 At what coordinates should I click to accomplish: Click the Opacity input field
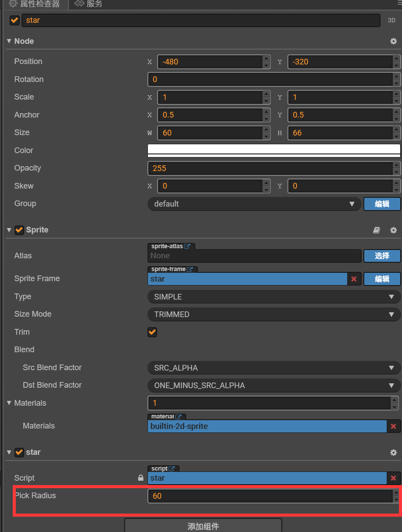click(x=270, y=168)
